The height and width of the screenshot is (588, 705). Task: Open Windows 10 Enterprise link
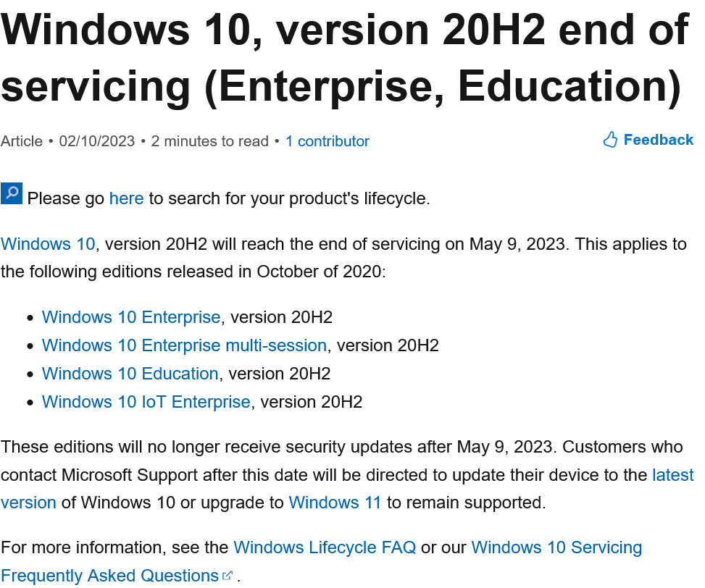(x=131, y=317)
